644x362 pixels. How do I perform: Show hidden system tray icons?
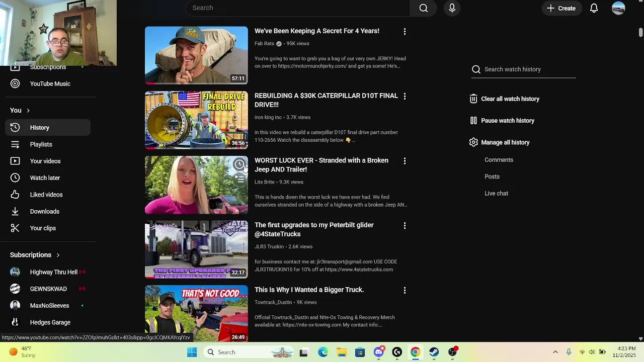(555, 352)
